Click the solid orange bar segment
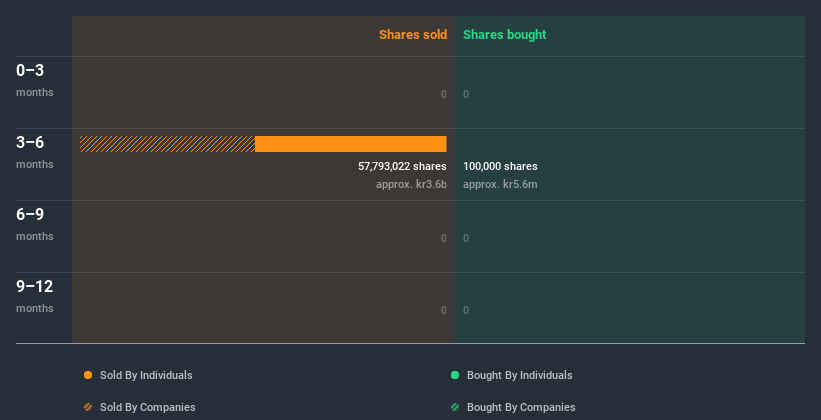 coord(351,144)
